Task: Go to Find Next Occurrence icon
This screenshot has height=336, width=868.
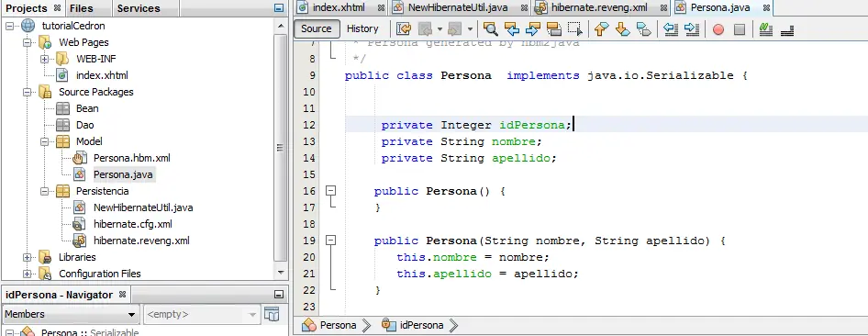Action: pyautogui.click(x=532, y=28)
